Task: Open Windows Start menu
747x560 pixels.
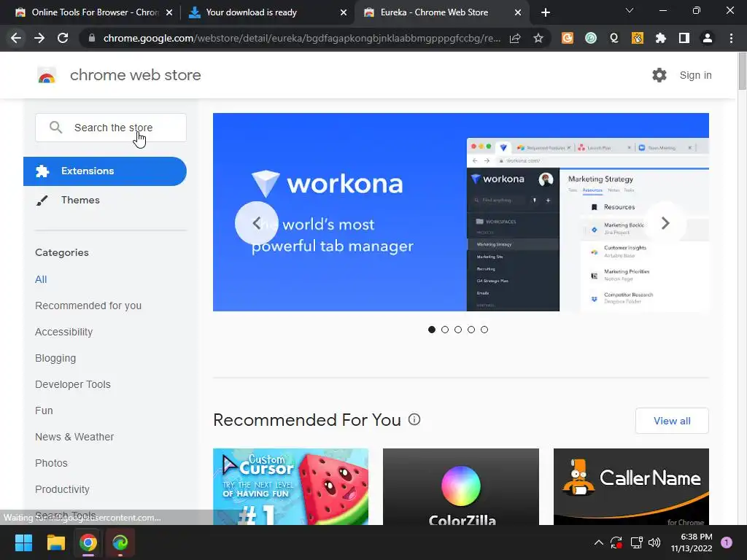Action: (x=23, y=542)
